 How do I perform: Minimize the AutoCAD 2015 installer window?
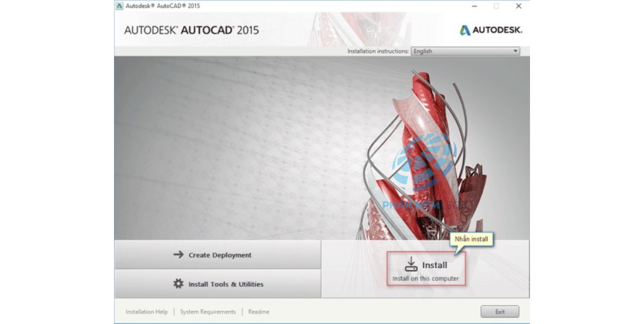coord(474,6)
